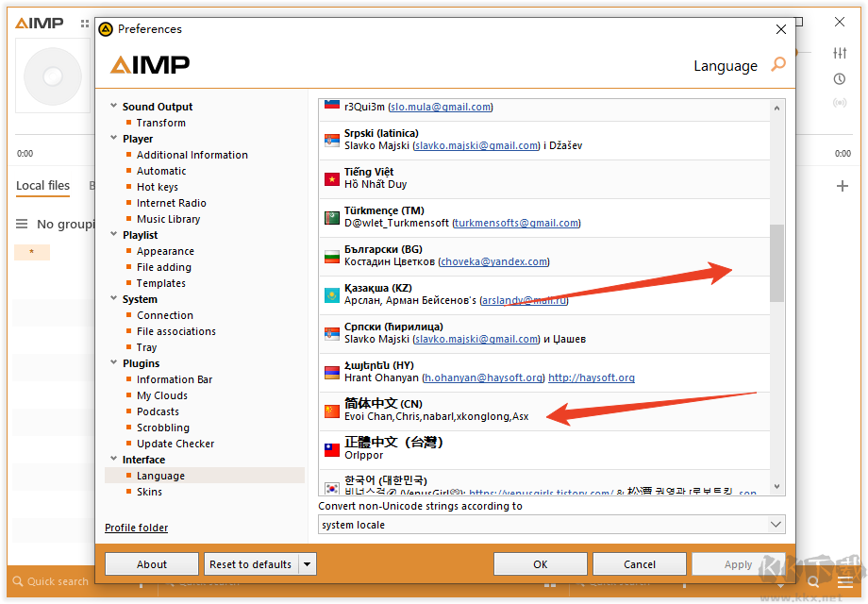Select the Bulgarian flag language entry
Screen dimensions: 868x604
coord(331,257)
